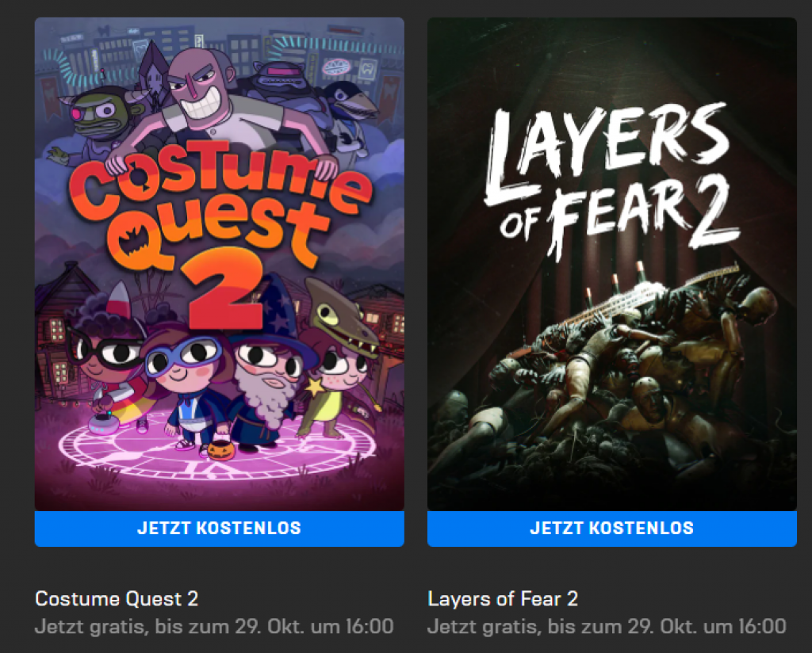
Task: Click Jetzt Kostenlos banner under Layers of Fear 2
Action: click(611, 528)
